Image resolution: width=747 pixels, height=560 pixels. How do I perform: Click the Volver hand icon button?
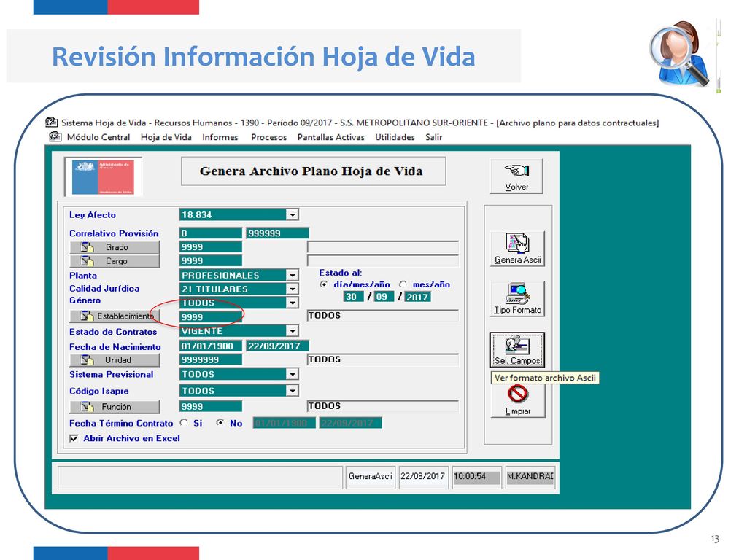click(x=516, y=175)
